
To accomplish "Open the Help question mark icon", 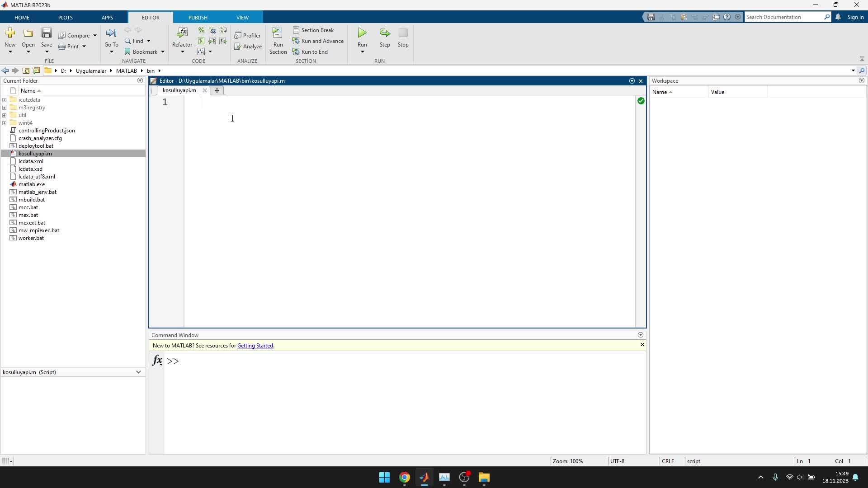I will (x=727, y=17).
